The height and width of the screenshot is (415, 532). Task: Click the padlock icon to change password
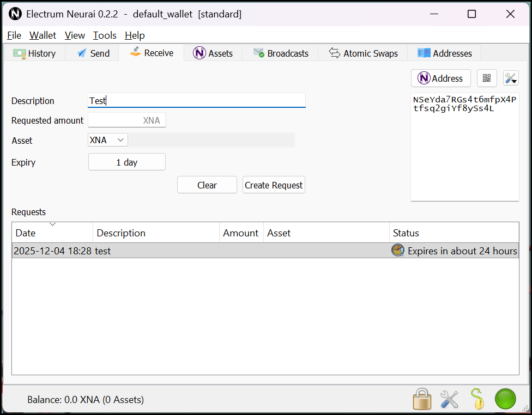click(x=422, y=399)
